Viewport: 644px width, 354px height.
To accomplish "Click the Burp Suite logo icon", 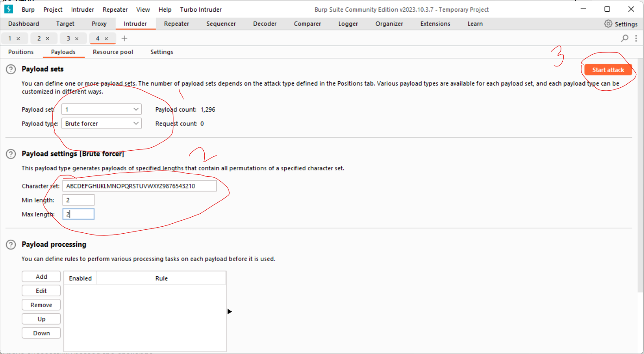I will [x=9, y=9].
